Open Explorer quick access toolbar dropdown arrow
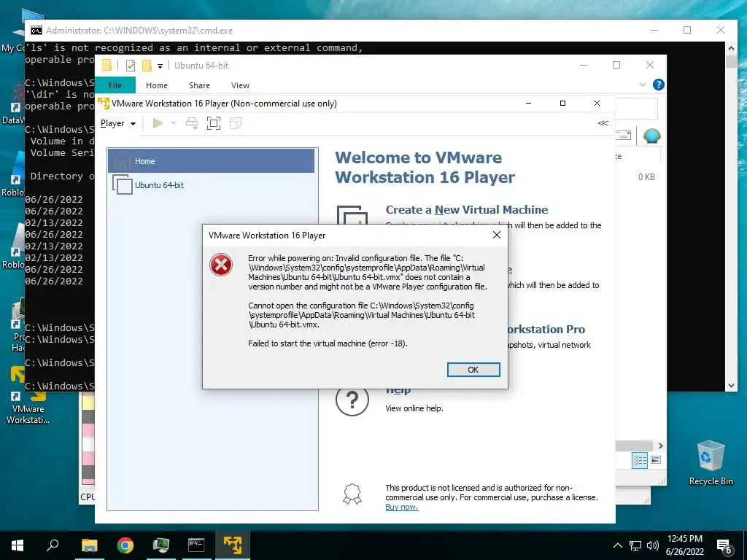747x560 pixels. [x=160, y=66]
